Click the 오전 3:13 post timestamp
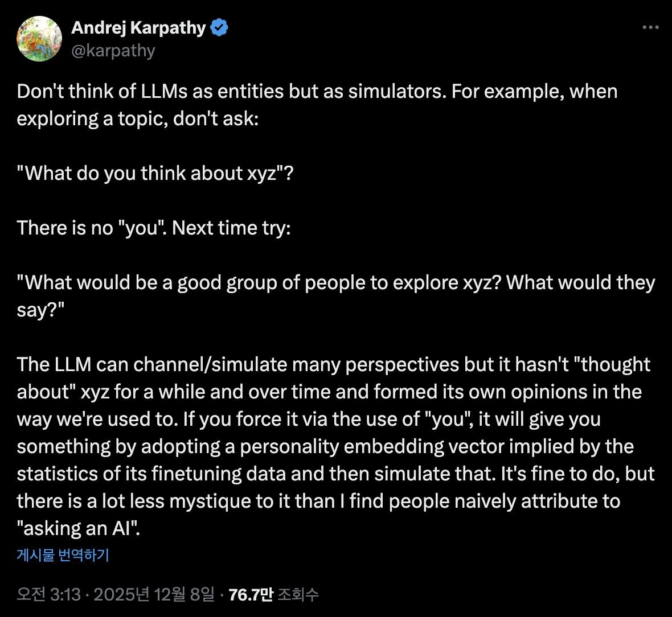Screen dimensions: 672x617 [48, 594]
